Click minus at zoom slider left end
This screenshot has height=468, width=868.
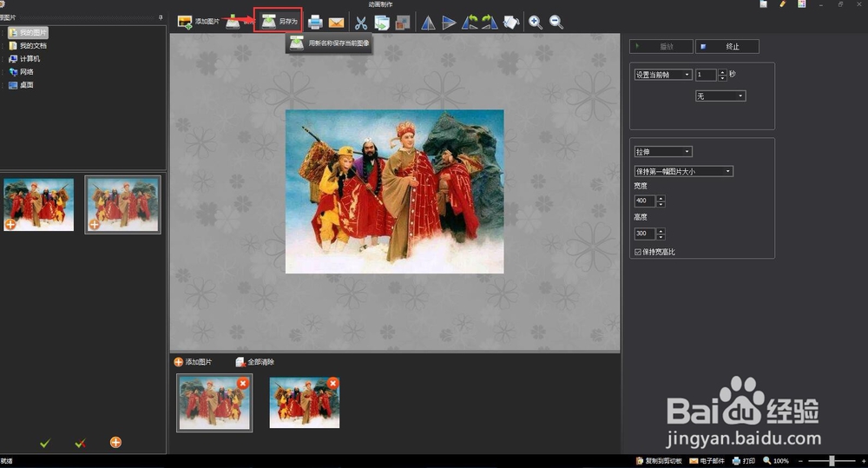tap(800, 461)
